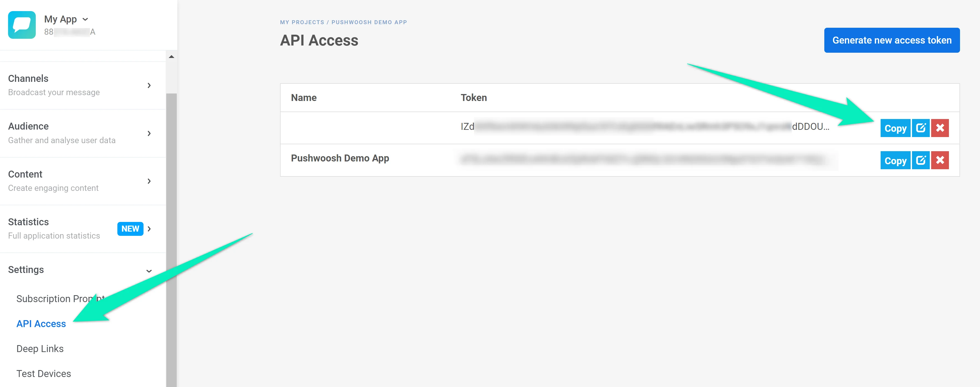Click the sidebar scroll-up arrow
The image size is (980, 387).
[172, 57]
